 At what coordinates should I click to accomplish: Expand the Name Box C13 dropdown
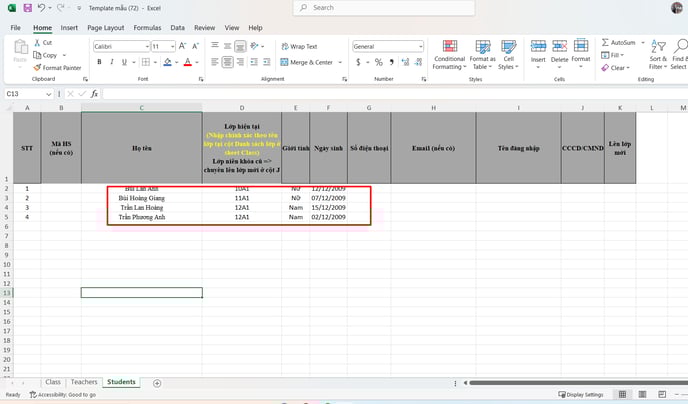coord(48,94)
